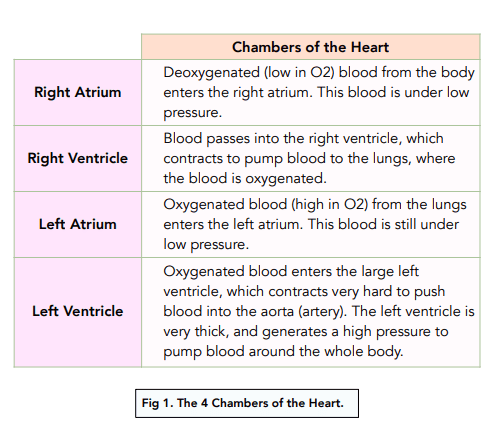Click the Chambers of the Heart header
Screen dimensions: 496x429
310,47
